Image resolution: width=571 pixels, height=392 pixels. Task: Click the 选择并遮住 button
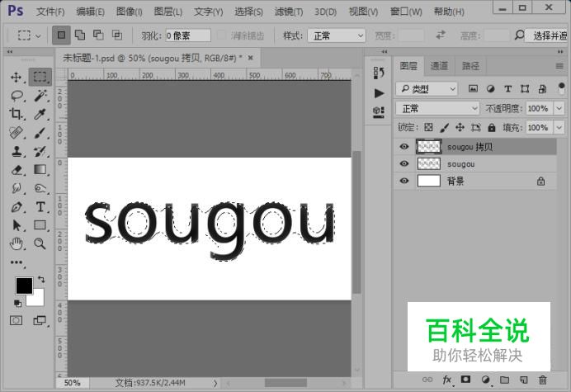[548, 35]
